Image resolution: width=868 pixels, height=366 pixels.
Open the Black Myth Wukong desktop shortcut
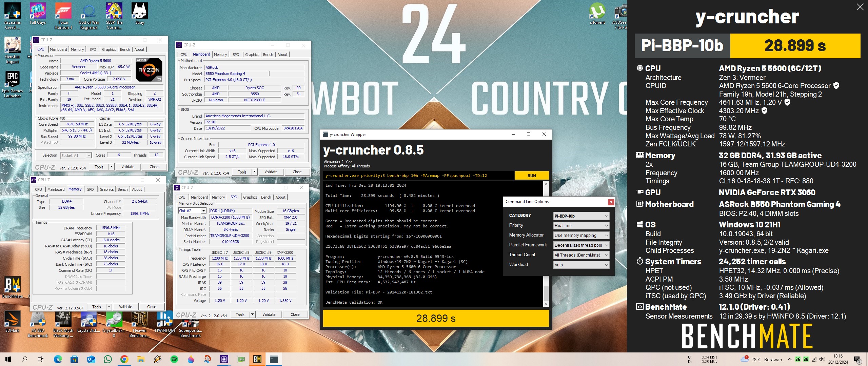pos(63,324)
